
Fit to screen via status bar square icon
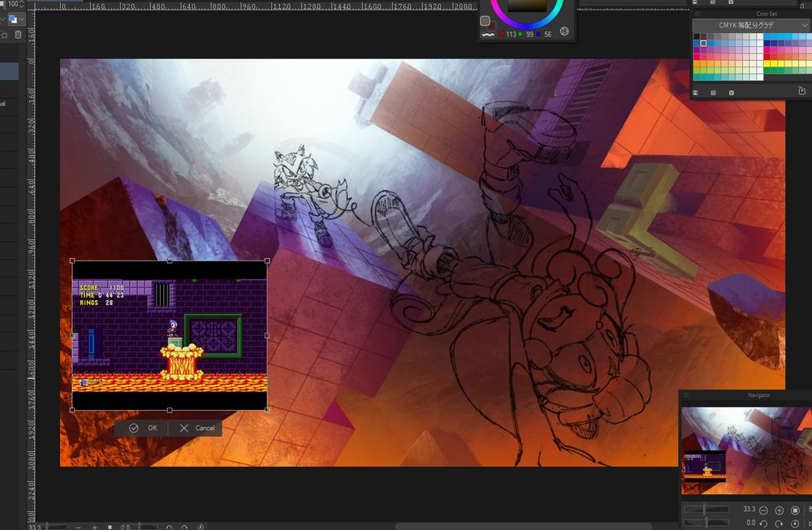(x=110, y=527)
